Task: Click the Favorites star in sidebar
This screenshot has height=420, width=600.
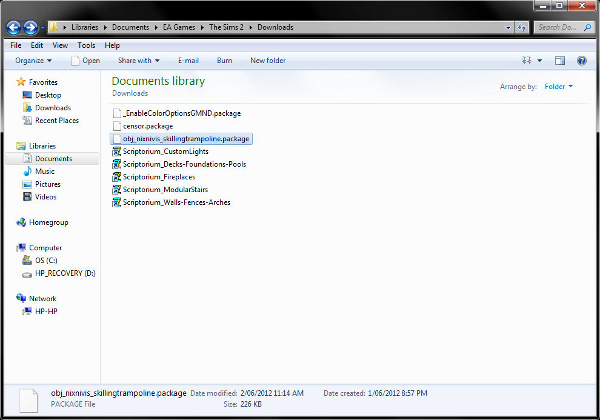Action: pyautogui.click(x=21, y=82)
